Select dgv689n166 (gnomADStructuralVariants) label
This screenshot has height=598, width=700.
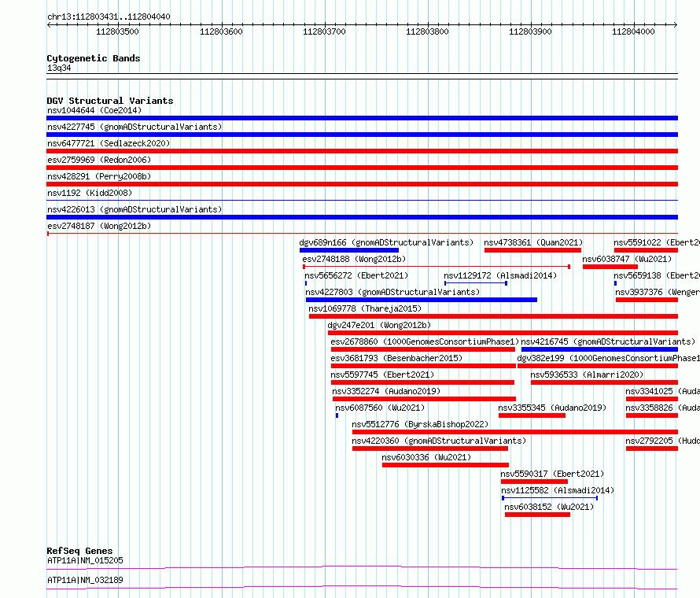[386, 242]
